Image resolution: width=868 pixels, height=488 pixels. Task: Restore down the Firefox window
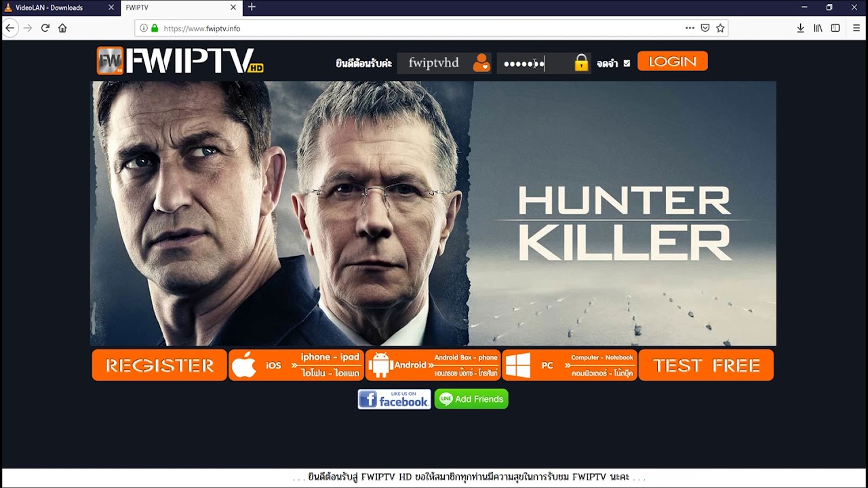coord(829,7)
